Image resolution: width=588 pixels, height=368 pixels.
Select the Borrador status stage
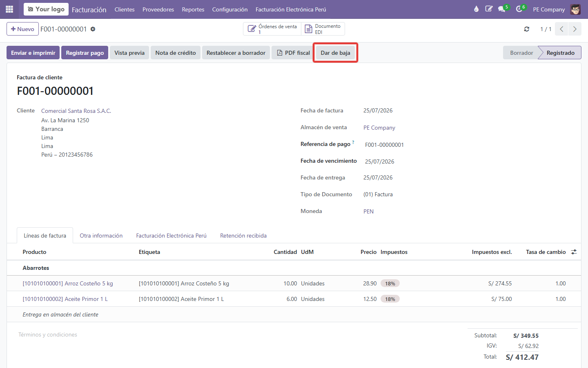pyautogui.click(x=521, y=53)
